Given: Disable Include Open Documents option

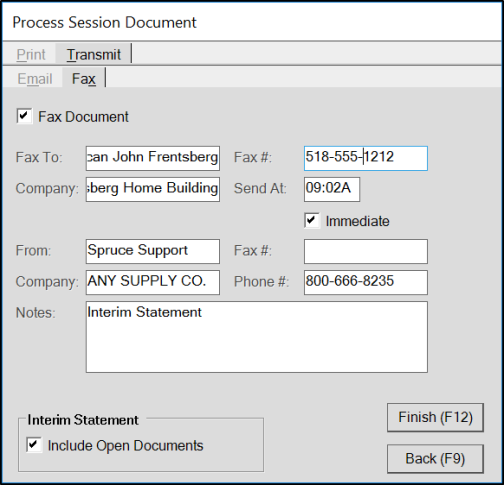Looking at the screenshot, I should (x=34, y=445).
